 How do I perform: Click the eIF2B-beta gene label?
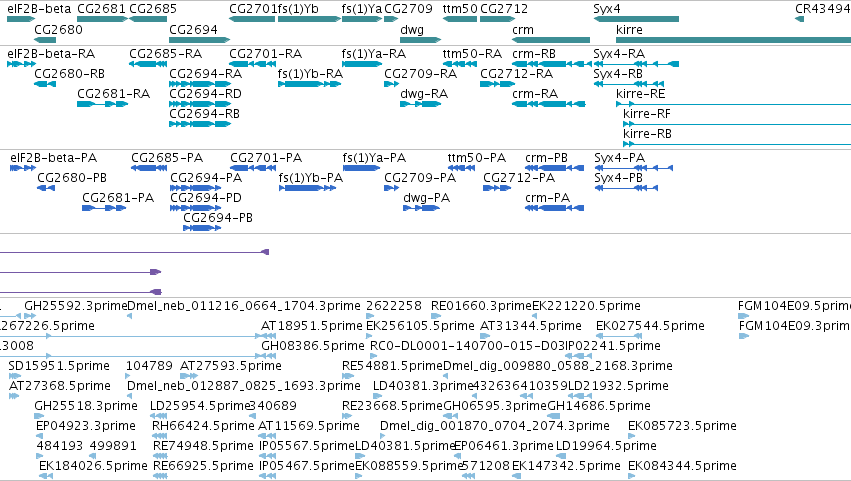click(x=39, y=9)
